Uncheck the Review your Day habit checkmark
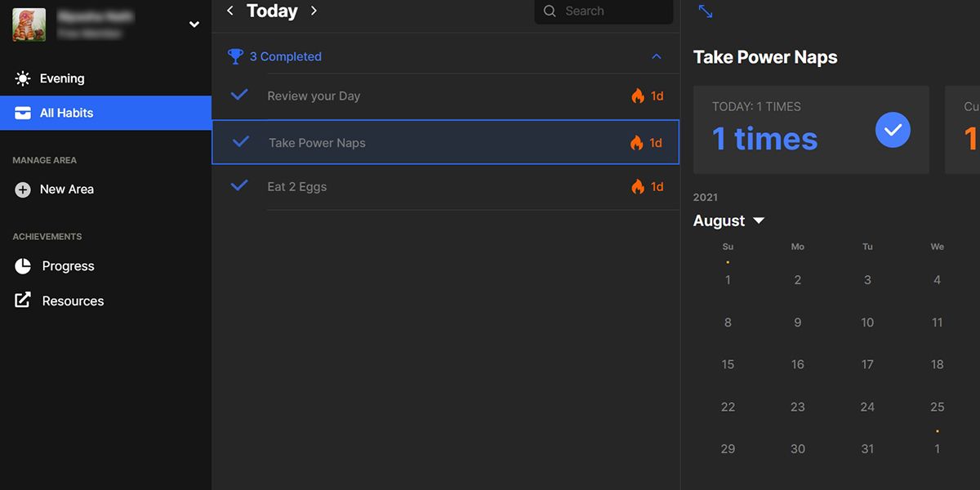980x490 pixels. tap(239, 95)
